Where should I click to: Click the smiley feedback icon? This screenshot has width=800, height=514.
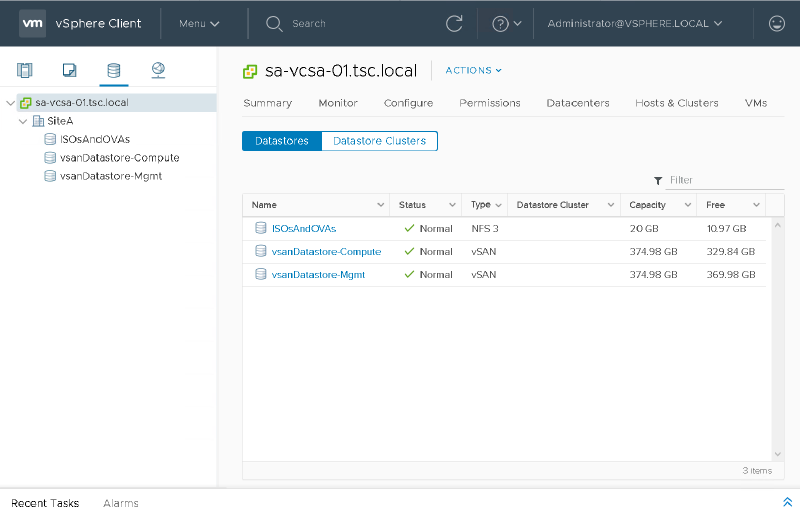(x=777, y=23)
